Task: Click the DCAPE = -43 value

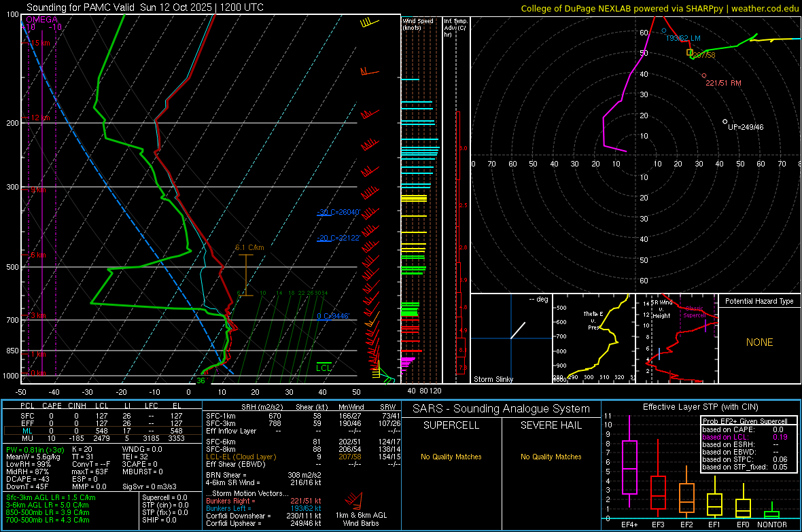Action: (28, 479)
